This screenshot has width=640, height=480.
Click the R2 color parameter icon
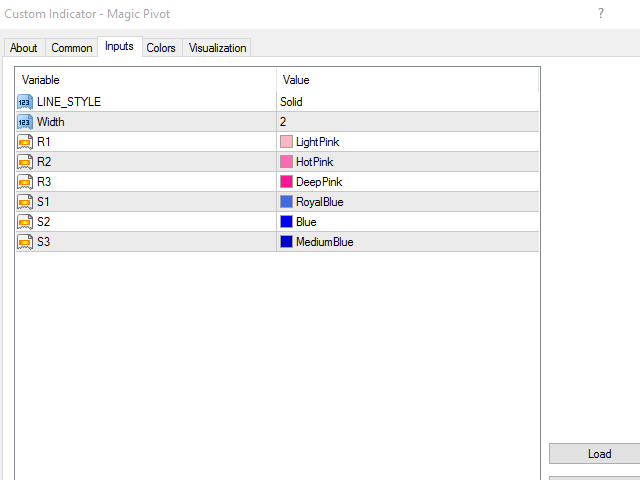point(25,162)
